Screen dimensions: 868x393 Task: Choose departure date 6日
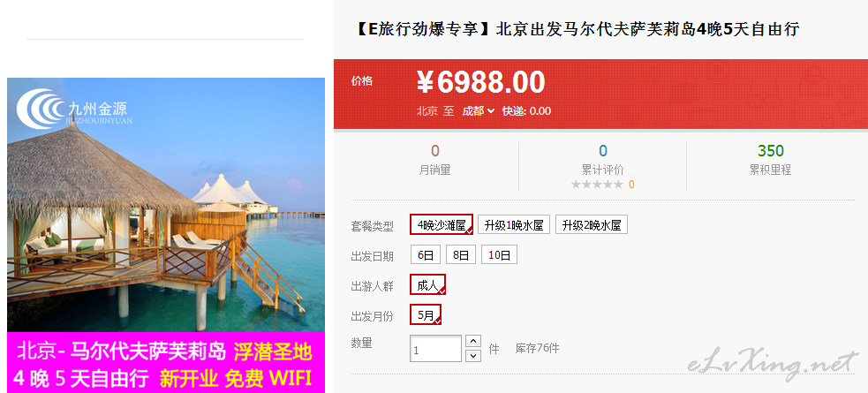pyautogui.click(x=425, y=255)
